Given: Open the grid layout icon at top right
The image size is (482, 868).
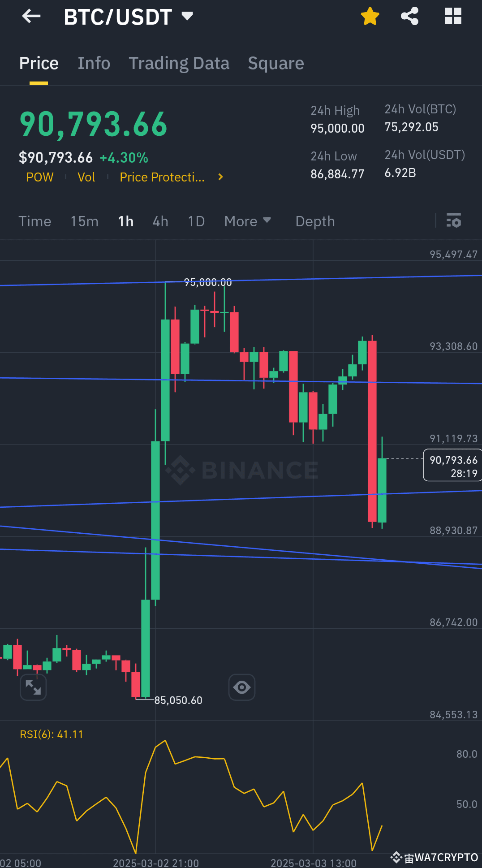Looking at the screenshot, I should click(x=453, y=16).
